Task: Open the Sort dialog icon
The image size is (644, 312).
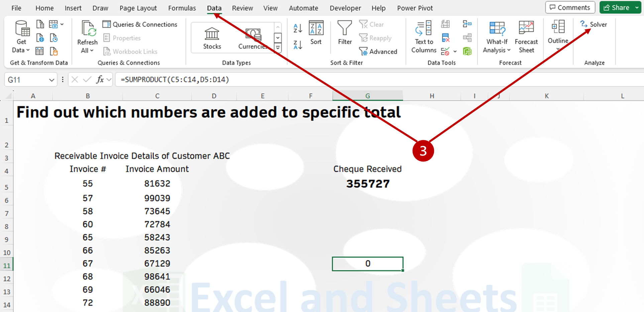Action: pos(316,33)
